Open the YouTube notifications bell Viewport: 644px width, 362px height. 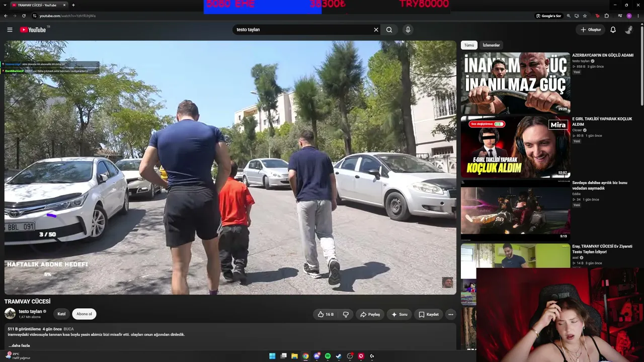[x=613, y=30]
